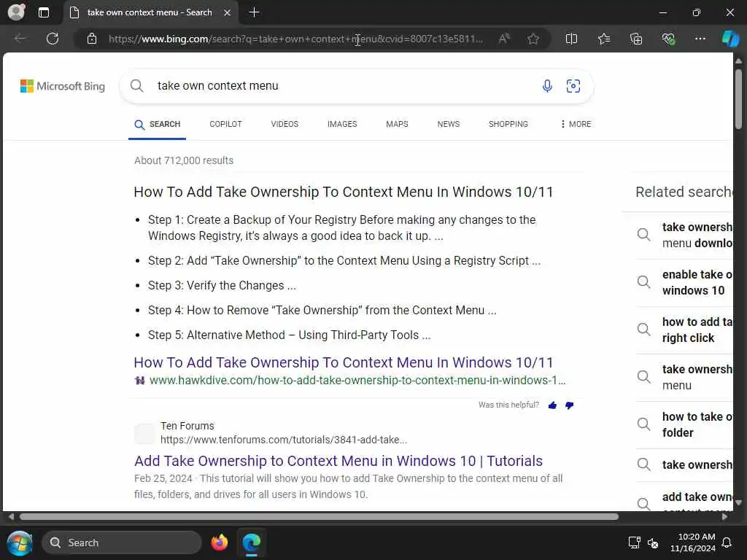Open the display tray icon
The width and height of the screenshot is (747, 560).
point(634,542)
